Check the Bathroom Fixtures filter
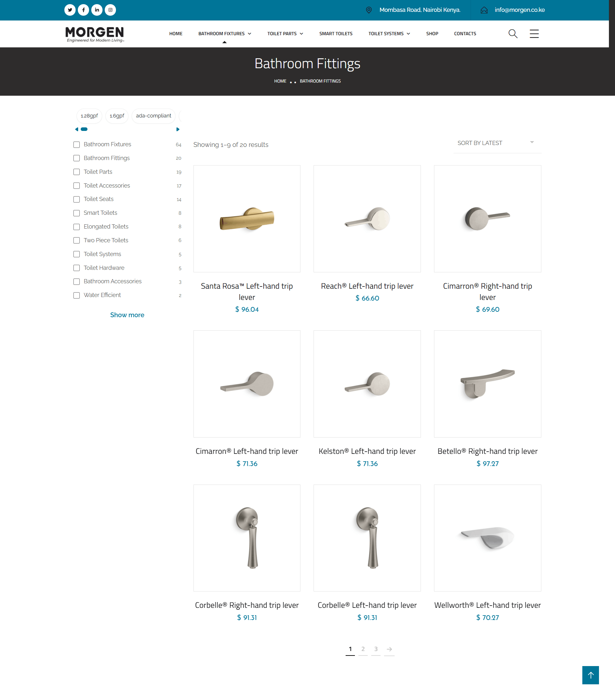Screen dimensions: 615x700 pos(77,145)
